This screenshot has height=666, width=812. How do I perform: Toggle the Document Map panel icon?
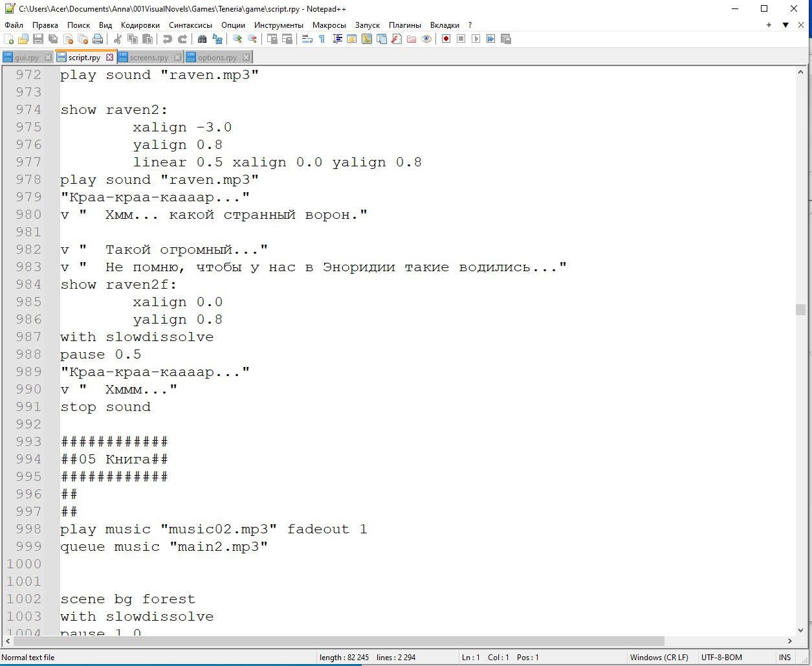tap(367, 39)
